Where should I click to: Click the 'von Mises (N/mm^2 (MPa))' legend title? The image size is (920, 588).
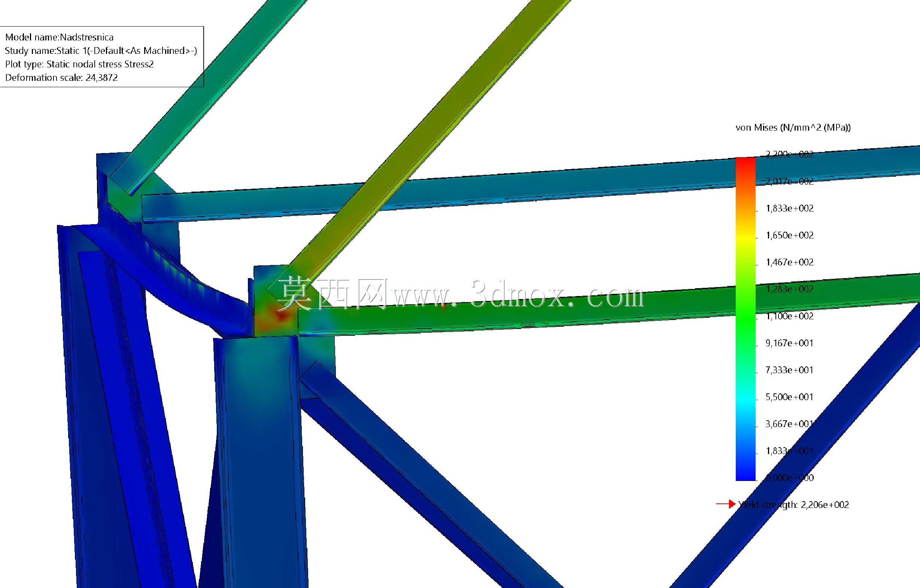[793, 128]
